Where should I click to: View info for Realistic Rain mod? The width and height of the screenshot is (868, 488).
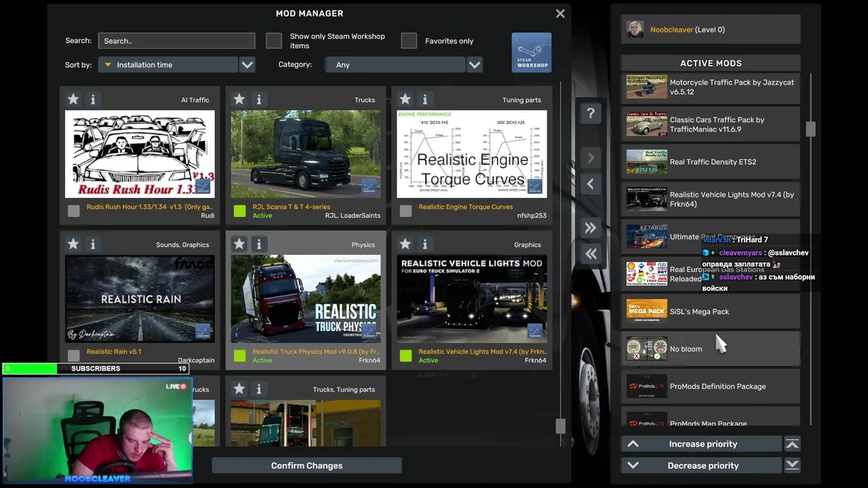pos(93,243)
